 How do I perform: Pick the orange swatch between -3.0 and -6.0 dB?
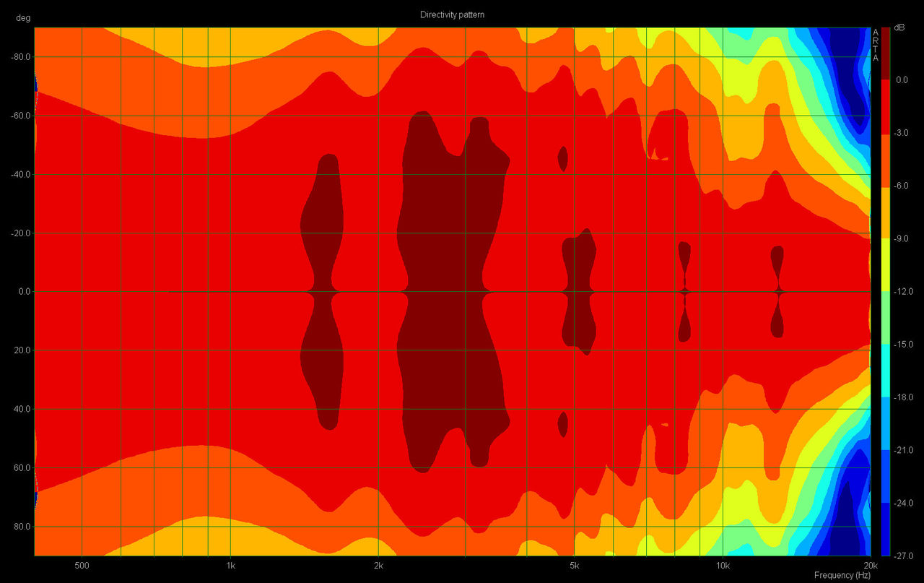[x=886, y=159]
